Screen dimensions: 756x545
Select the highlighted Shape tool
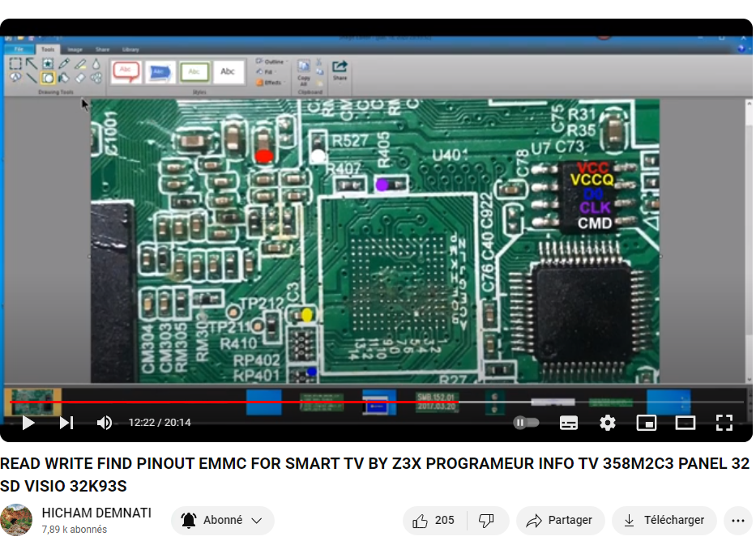(x=47, y=78)
